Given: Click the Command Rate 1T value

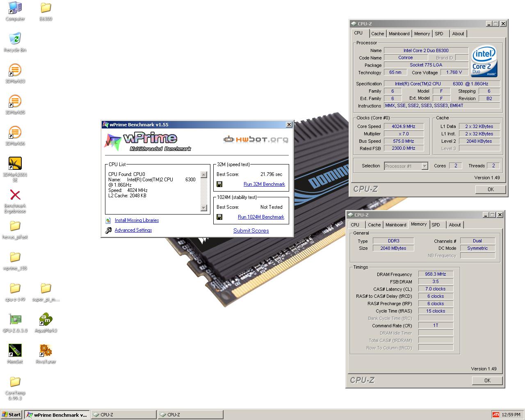Looking at the screenshot, I should pyautogui.click(x=436, y=326).
